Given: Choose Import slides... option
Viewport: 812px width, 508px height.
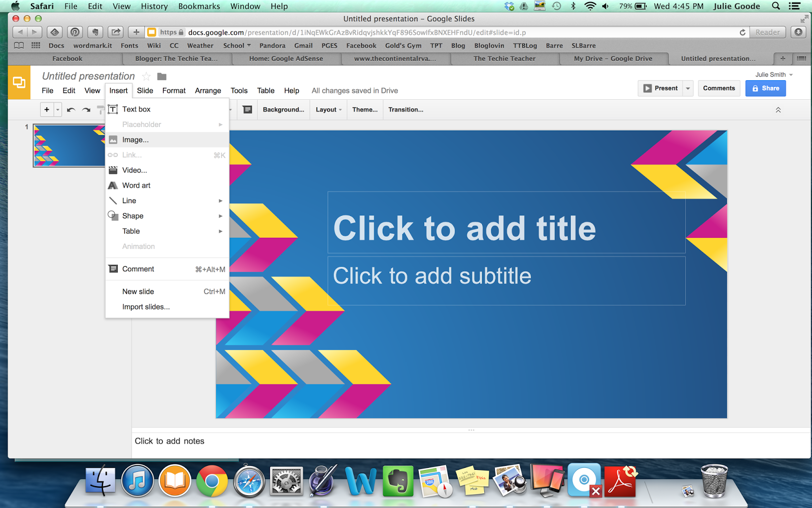Looking at the screenshot, I should [x=167, y=307].
